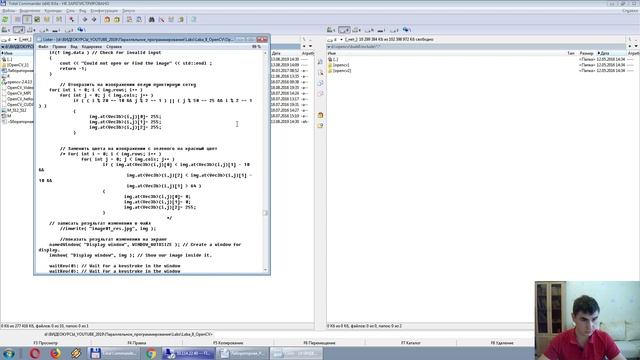640x360 pixels.
Task: Open the Конфигурация menu in Total Commander
Action: (104, 11)
